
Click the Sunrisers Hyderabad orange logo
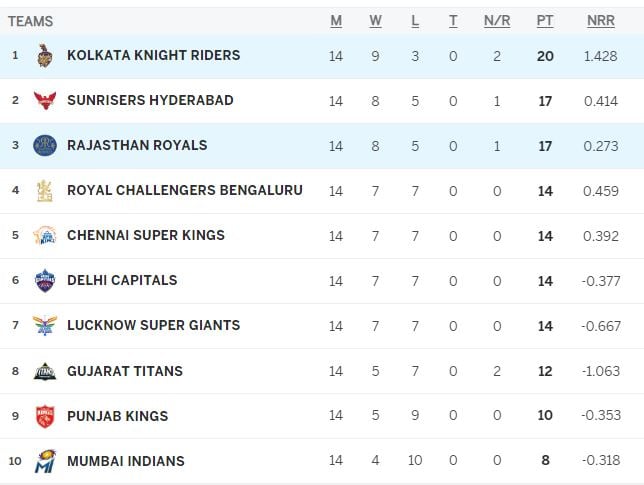(45, 100)
